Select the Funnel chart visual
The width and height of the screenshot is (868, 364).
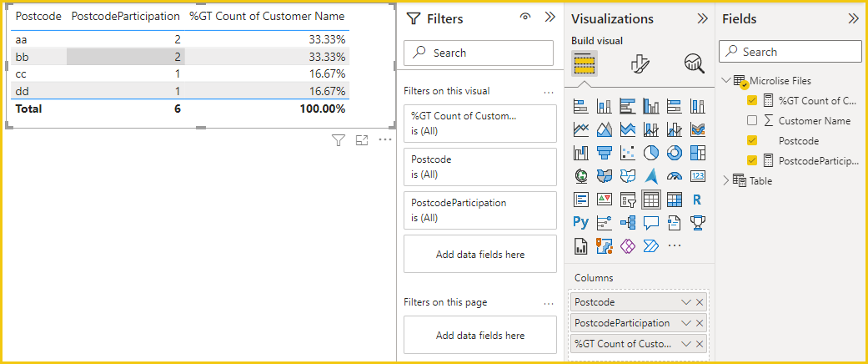tap(604, 152)
